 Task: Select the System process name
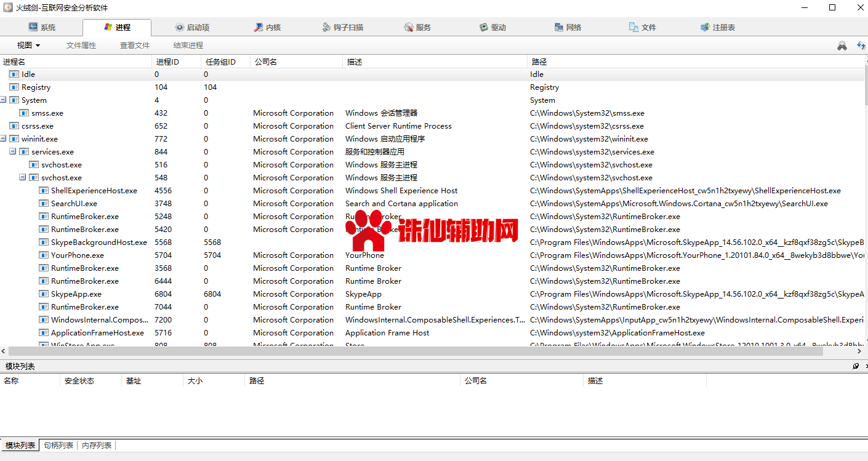tap(34, 100)
